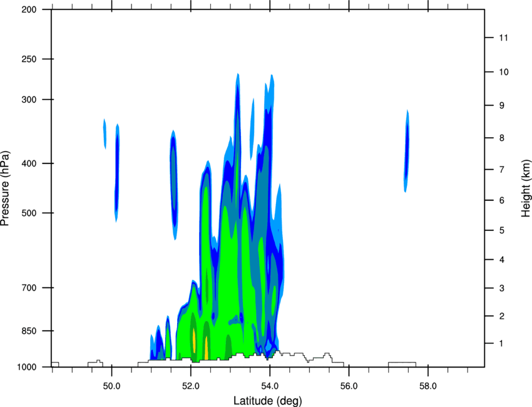This screenshot has width=532, height=407.
Task: Click the 52.0 latitude tick label
Action: 191,386
